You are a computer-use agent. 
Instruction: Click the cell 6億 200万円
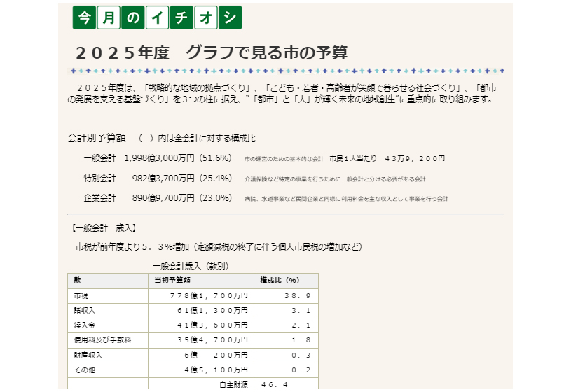click(201, 355)
